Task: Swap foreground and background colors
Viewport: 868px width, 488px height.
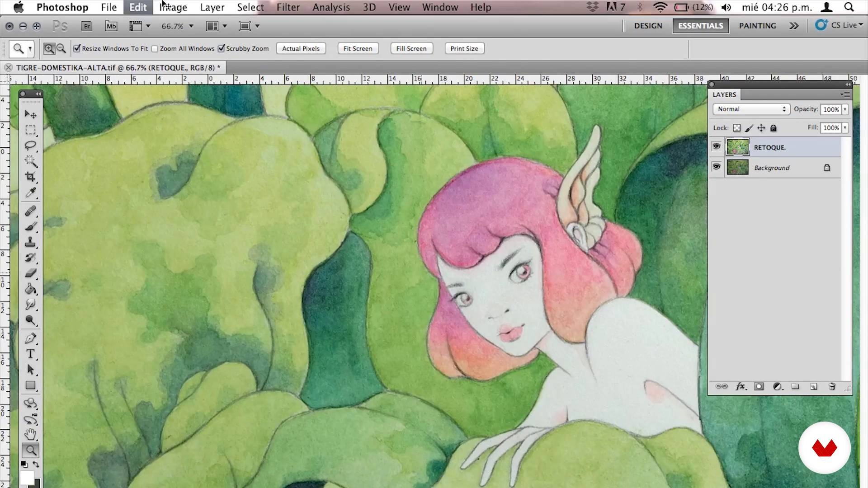Action: click(36, 465)
